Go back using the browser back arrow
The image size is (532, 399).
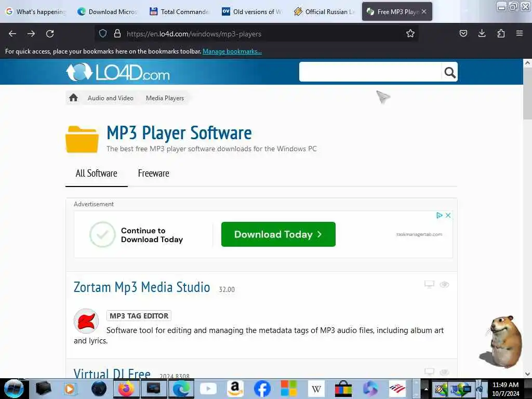coord(12,34)
